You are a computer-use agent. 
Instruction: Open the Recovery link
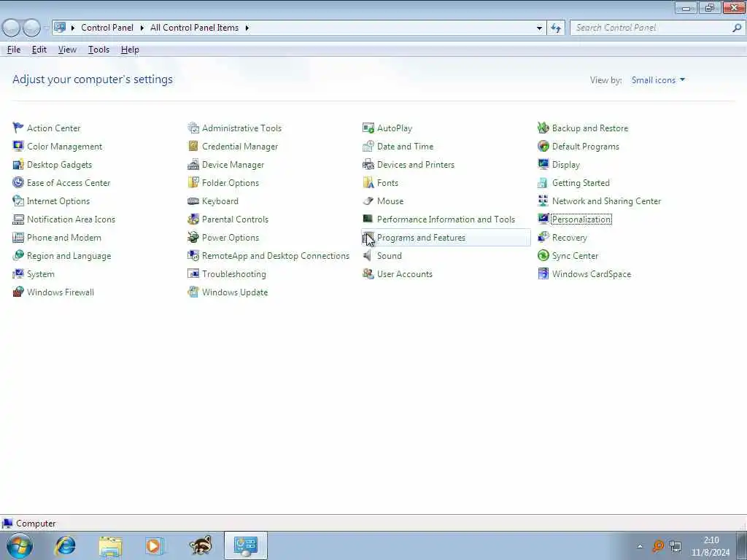coord(569,238)
